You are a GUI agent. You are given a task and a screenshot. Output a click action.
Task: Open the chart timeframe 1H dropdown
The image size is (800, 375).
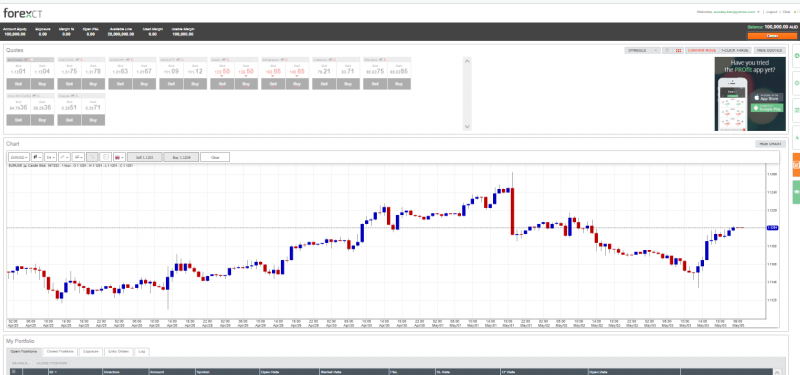[51, 157]
